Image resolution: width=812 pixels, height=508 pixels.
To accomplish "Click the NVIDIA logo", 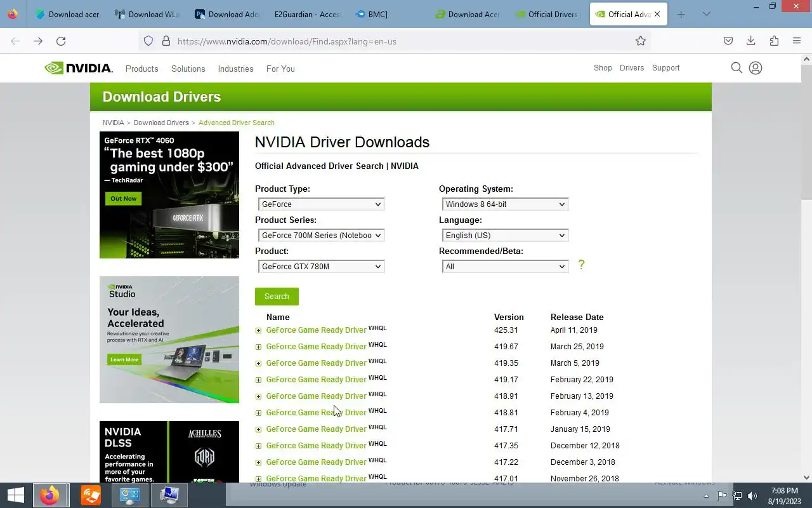I will click(79, 68).
